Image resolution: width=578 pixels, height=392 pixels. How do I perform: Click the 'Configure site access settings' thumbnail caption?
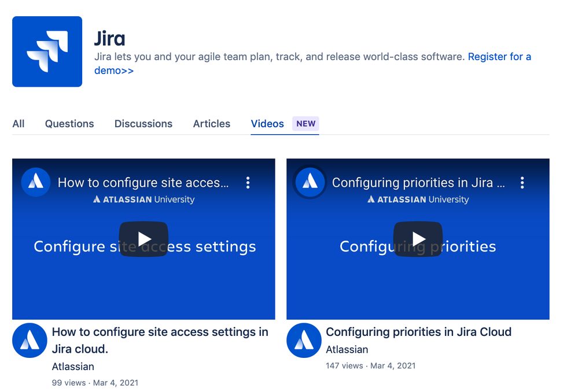(x=145, y=246)
